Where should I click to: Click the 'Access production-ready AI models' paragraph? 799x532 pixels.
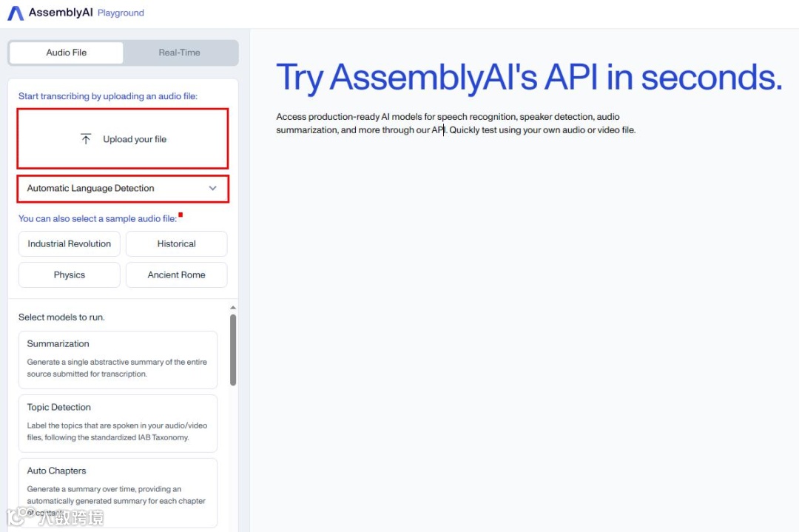456,124
